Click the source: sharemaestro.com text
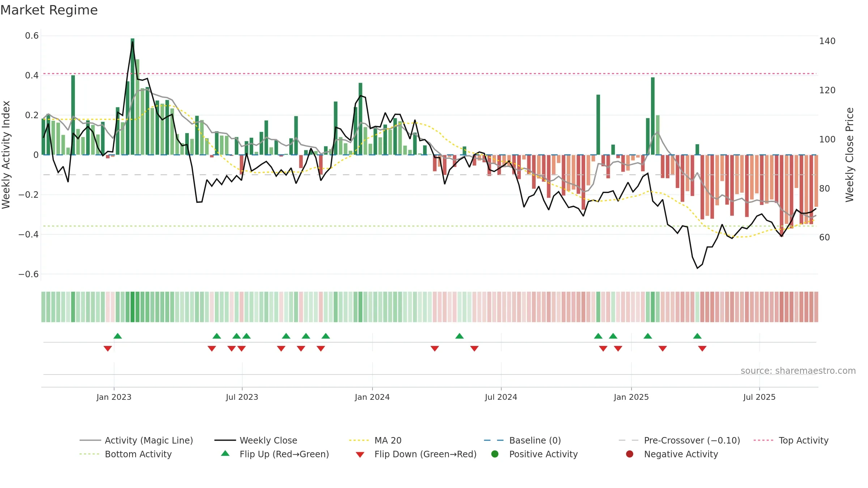This screenshot has width=868, height=488. point(798,371)
